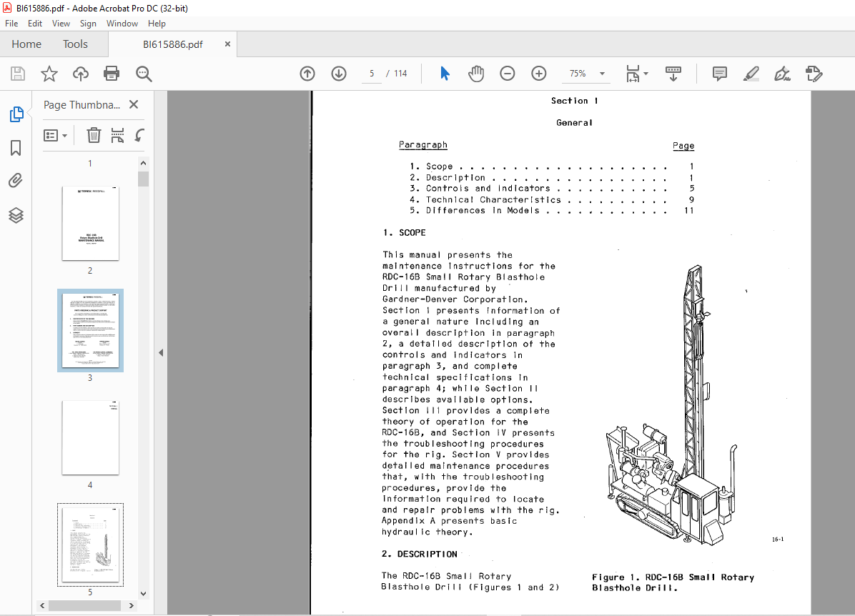Open thumbnails options dropdown menu
Viewport: 855px width, 616px height.
(55, 135)
